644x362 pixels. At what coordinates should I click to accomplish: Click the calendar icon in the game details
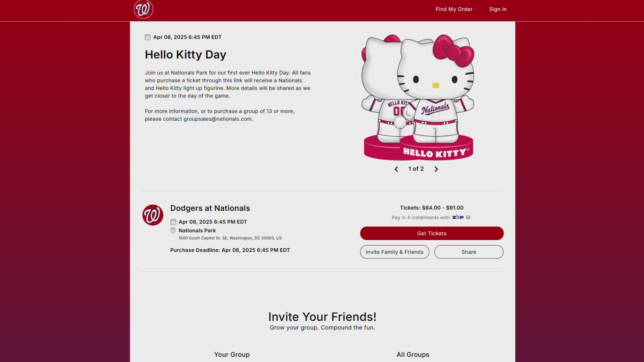(x=173, y=222)
